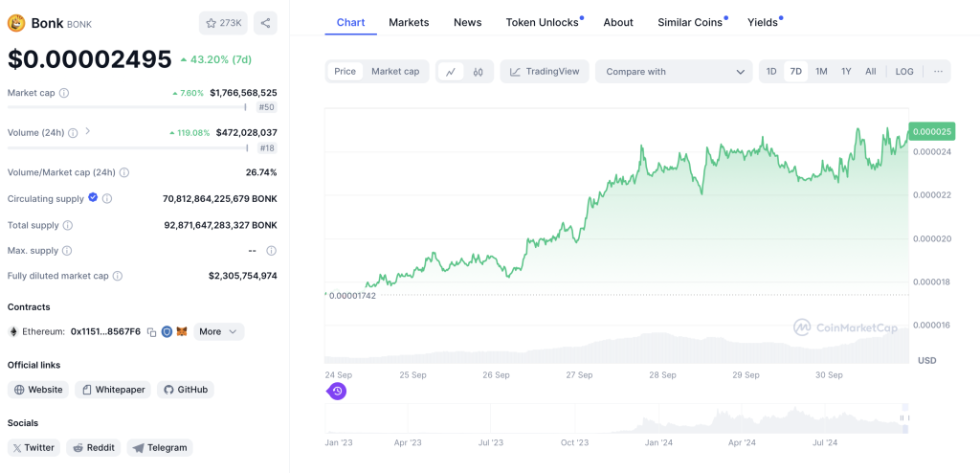Open the More contracts dropdown
Screen dimensions: 980x473
(219, 331)
